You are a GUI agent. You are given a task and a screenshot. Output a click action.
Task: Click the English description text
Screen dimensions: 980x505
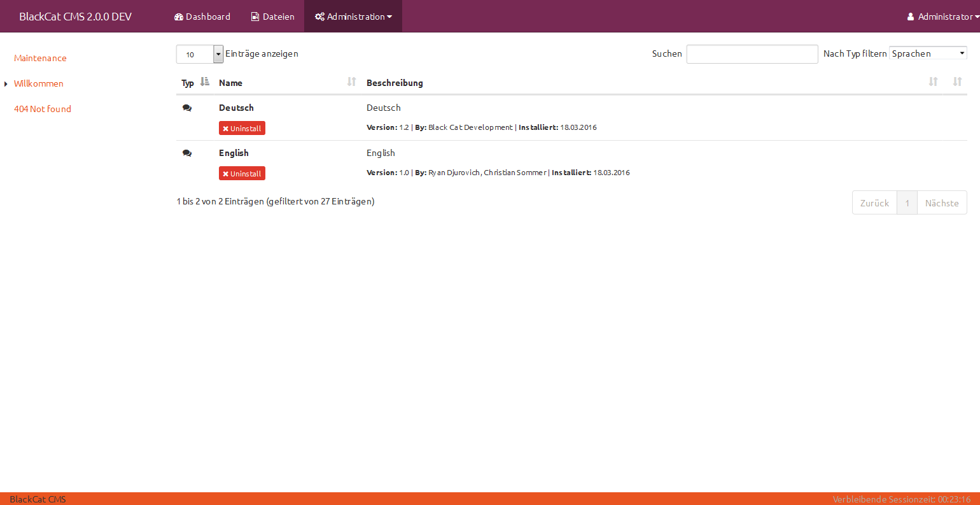pyautogui.click(x=381, y=153)
